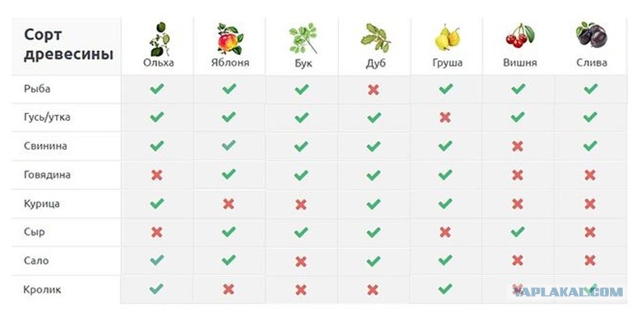Click the red cross for Сало under Бук

[301, 261]
